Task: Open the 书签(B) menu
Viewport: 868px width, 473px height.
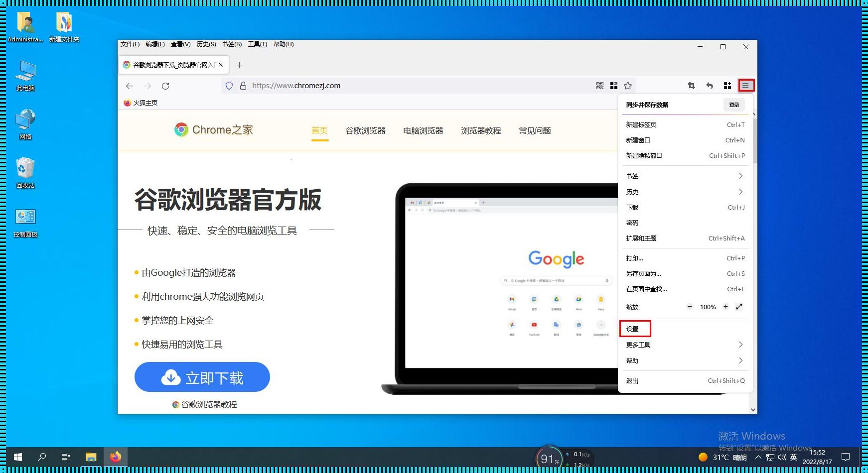Action: [232, 44]
